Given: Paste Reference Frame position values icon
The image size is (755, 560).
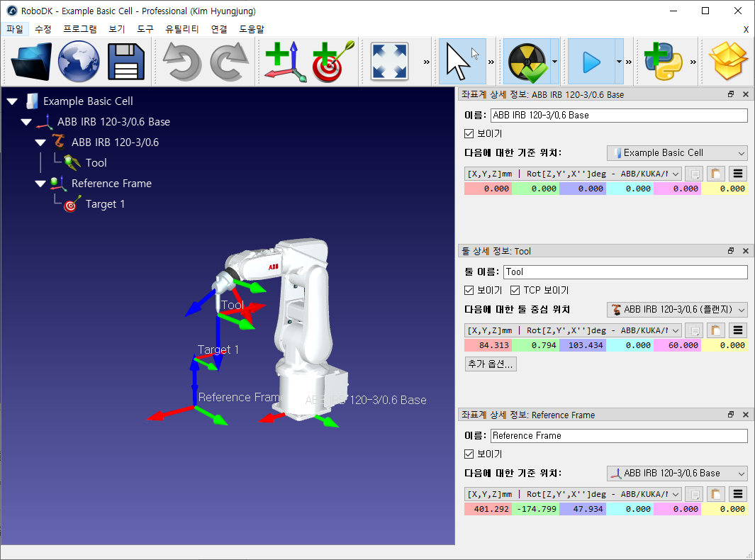Looking at the screenshot, I should coord(715,494).
